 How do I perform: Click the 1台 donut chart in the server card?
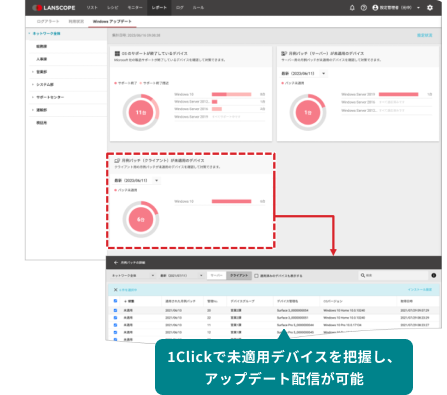308,112
